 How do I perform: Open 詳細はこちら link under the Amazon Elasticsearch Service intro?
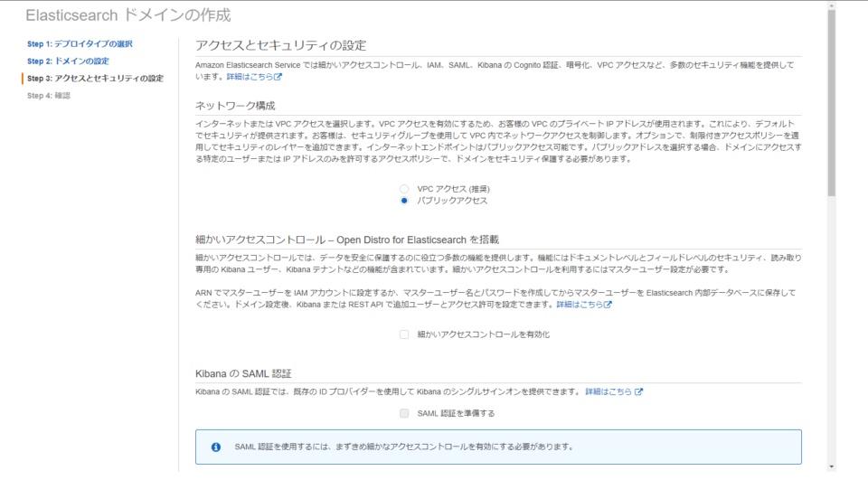250,77
